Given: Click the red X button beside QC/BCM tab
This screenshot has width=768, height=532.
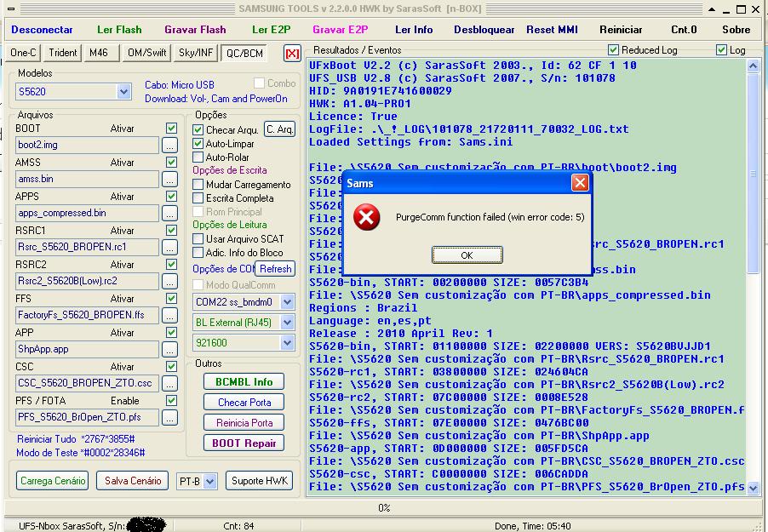Looking at the screenshot, I should [292, 53].
